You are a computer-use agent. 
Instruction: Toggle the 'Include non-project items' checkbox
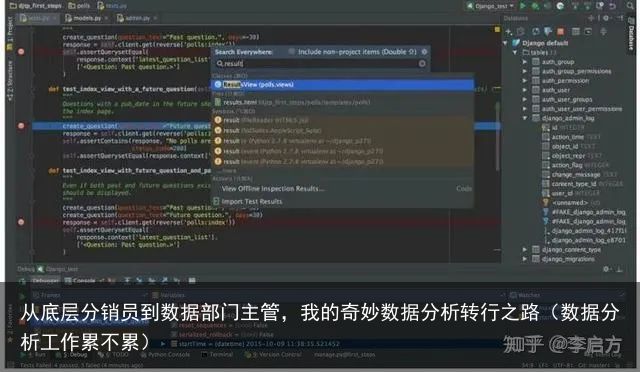click(291, 51)
